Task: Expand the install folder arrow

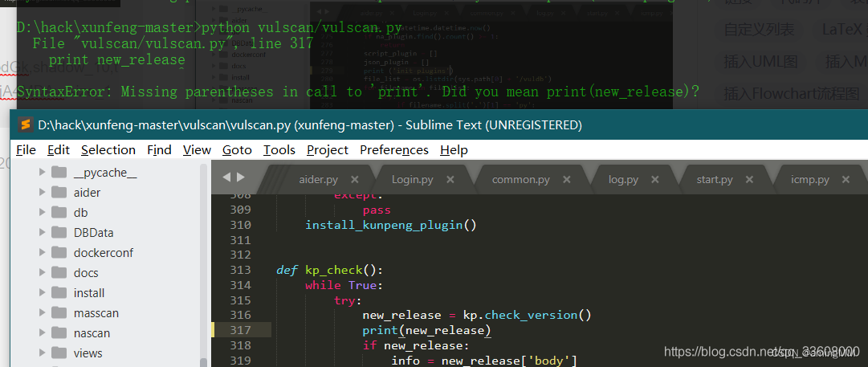Action: 42,293
